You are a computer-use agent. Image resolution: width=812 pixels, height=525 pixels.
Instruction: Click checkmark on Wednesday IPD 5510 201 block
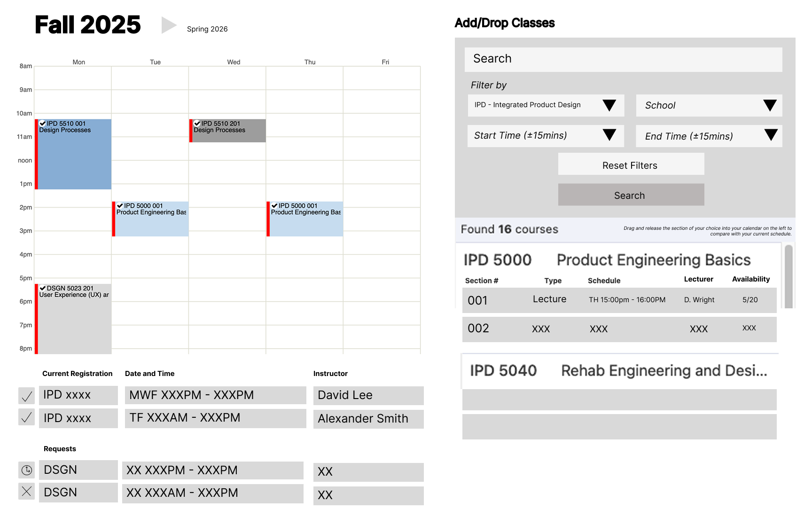tap(197, 124)
